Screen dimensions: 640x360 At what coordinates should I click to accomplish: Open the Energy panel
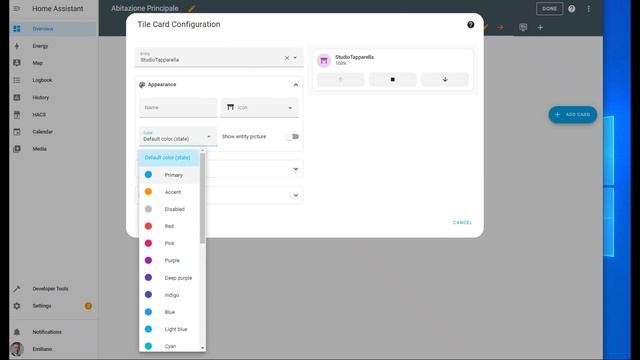click(x=53, y=46)
